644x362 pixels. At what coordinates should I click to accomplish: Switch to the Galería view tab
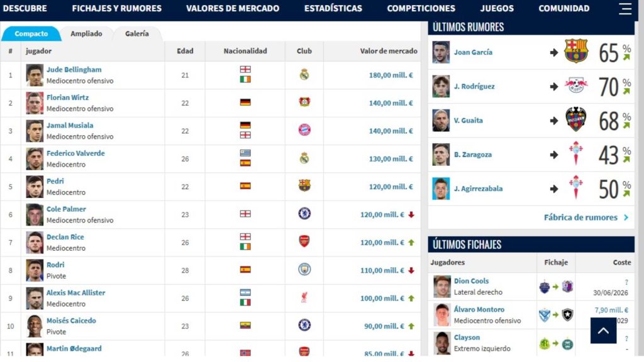click(x=136, y=34)
